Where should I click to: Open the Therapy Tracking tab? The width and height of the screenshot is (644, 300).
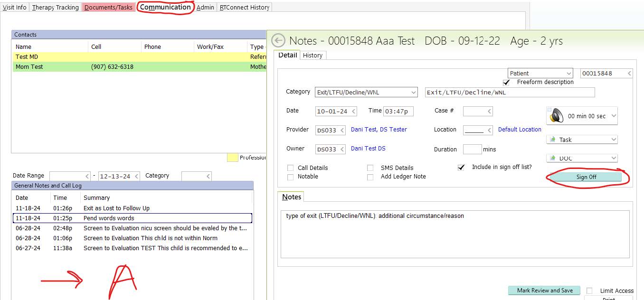point(55,7)
